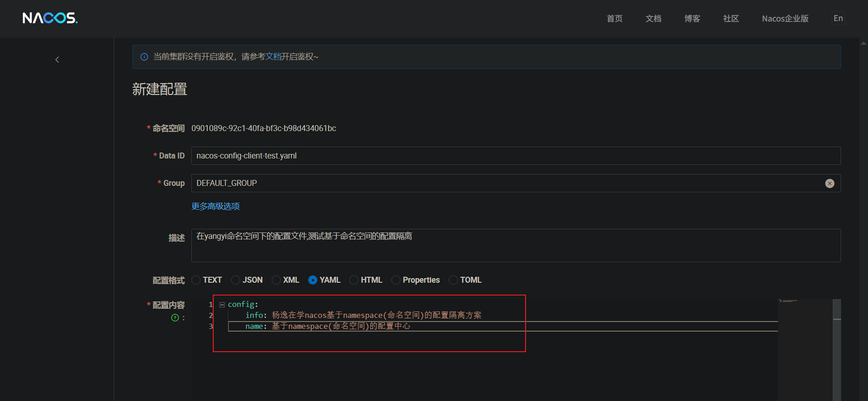Pick the TOML format radio button
The image size is (868, 401).
tap(453, 280)
